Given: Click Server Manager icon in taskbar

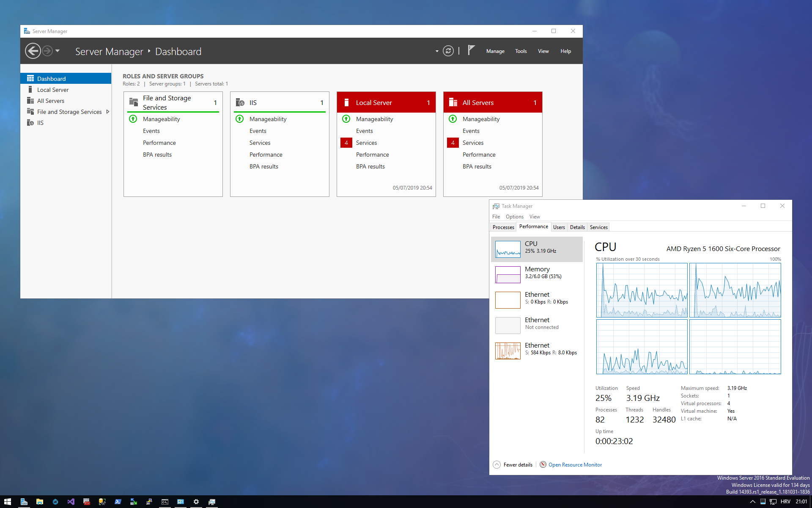Looking at the screenshot, I should (x=24, y=502).
